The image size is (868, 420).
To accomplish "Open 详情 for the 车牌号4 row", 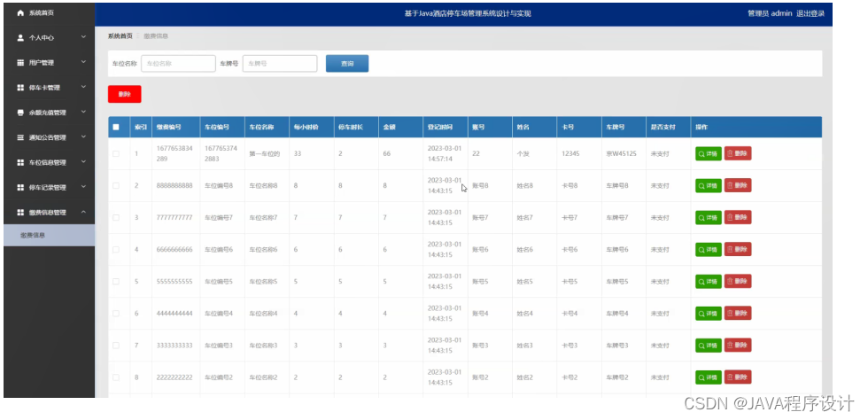I will click(709, 313).
